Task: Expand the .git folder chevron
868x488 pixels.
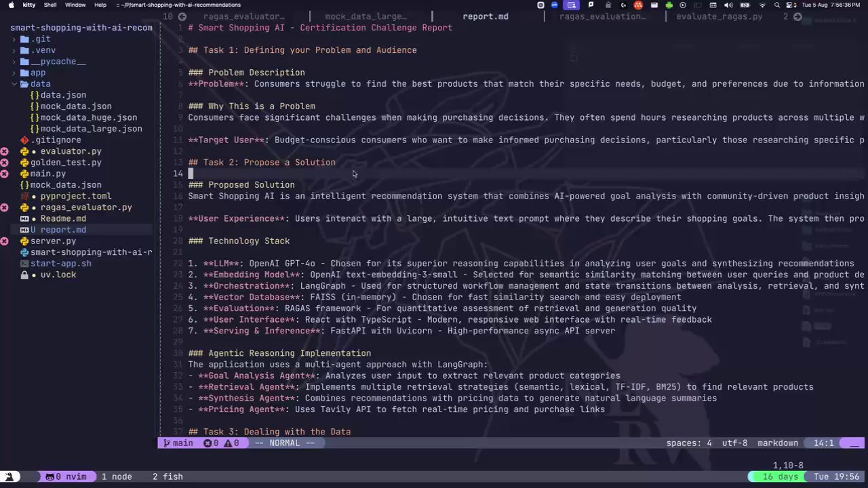Action: pos(14,39)
